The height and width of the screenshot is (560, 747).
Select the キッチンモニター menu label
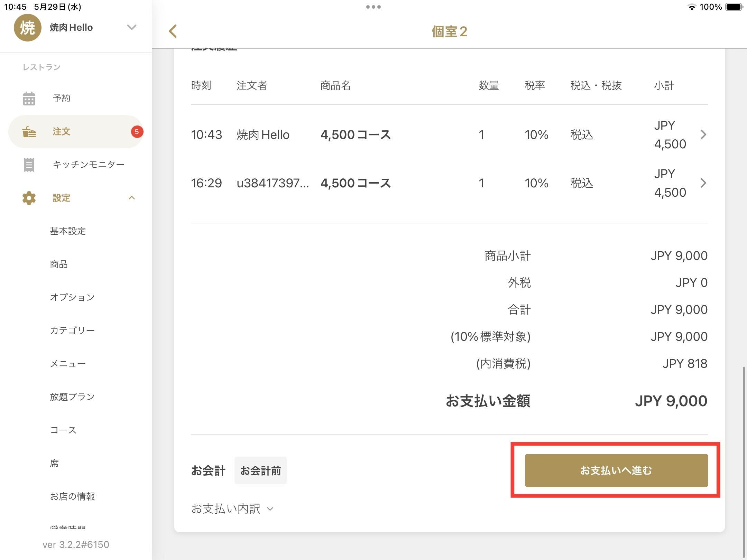click(89, 165)
